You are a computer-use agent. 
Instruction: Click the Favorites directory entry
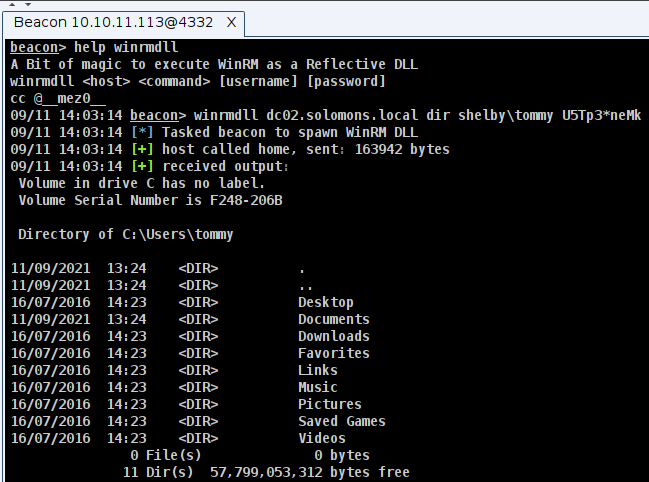point(334,353)
